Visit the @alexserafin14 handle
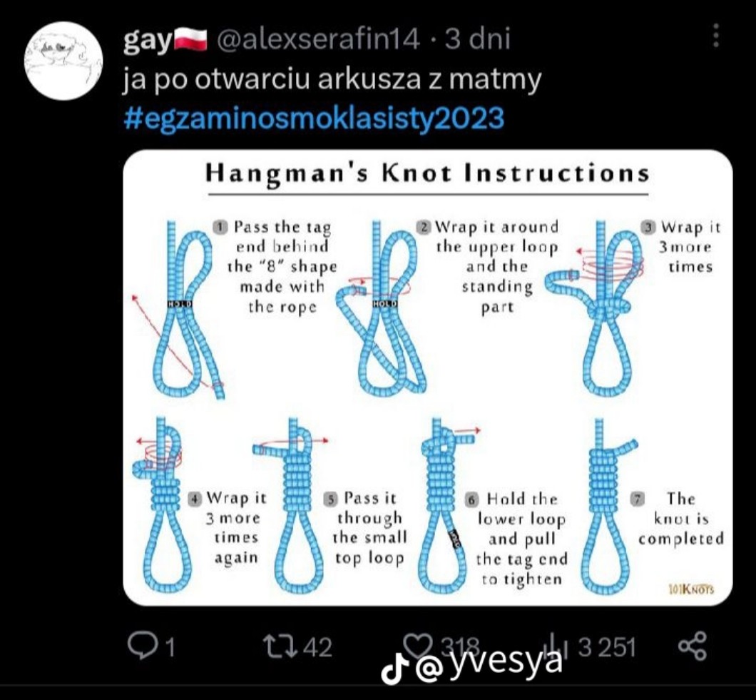 (319, 39)
